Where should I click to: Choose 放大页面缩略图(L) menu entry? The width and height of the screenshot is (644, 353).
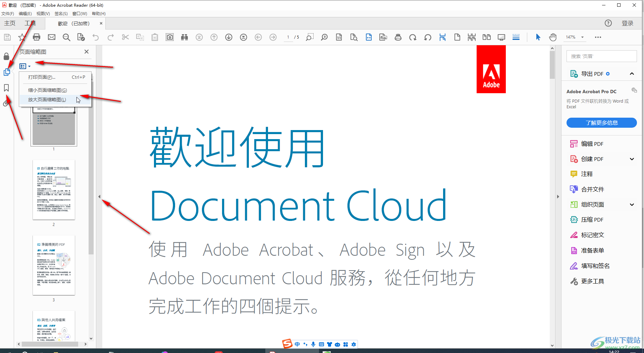[x=55, y=100]
